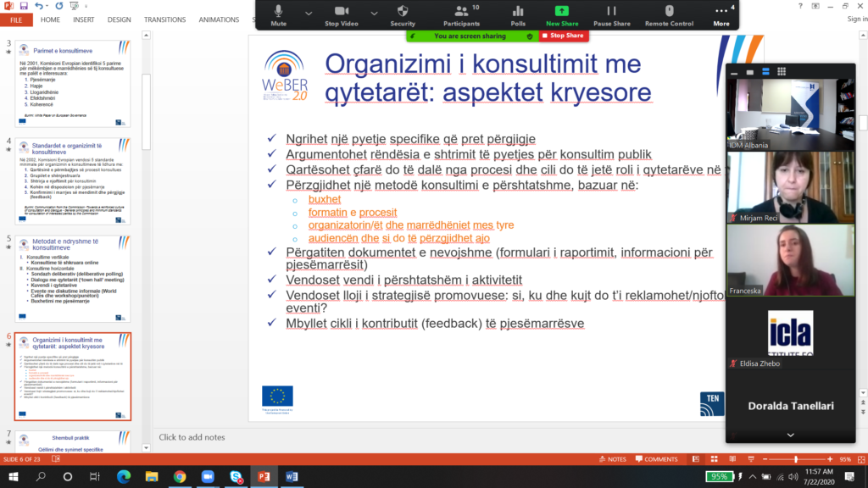This screenshot has width=868, height=488.
Task: Toggle the COMMENTS pane in status bar
Action: click(x=657, y=459)
